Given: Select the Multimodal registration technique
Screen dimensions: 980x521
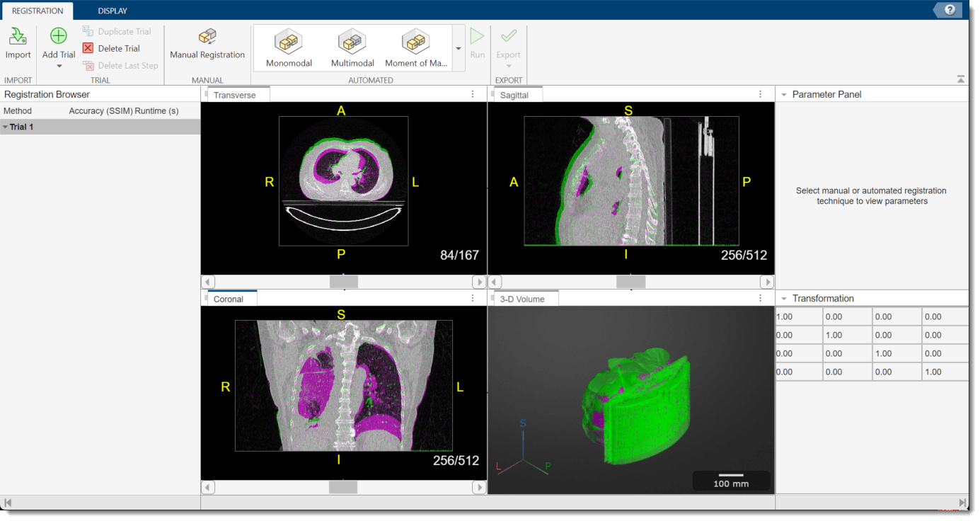Looking at the screenshot, I should pos(352,48).
